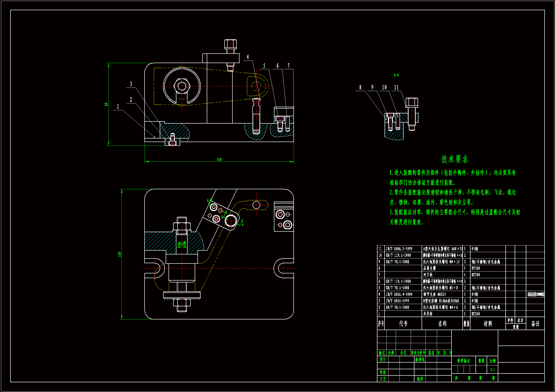Click the 技术要求 heading text

point(454,159)
